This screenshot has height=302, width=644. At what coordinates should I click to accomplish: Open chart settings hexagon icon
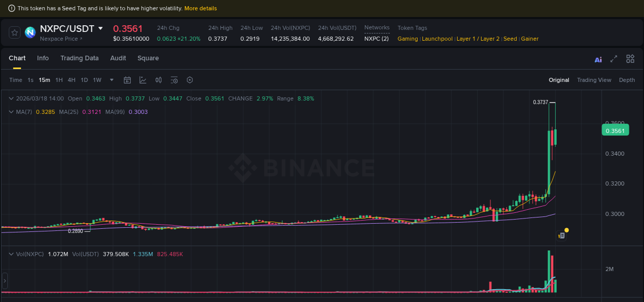tap(190, 80)
